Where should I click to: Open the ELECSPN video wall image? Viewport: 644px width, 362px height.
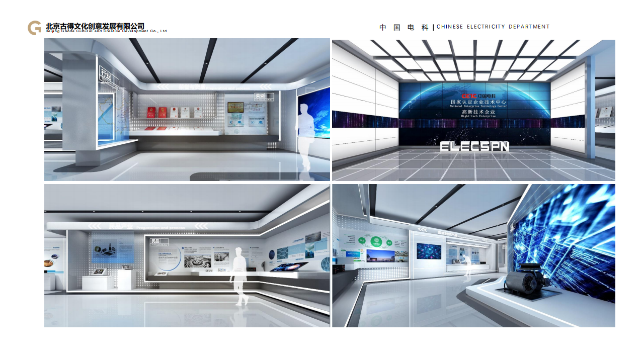click(473, 110)
